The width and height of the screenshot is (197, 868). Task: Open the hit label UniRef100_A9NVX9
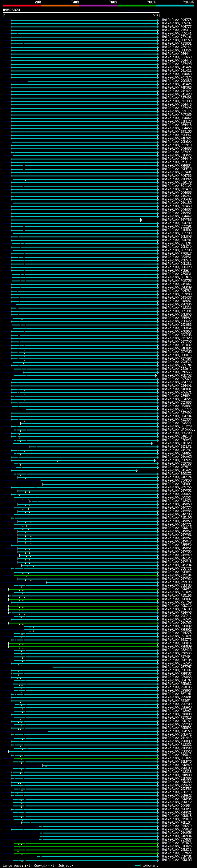click(177, 765)
